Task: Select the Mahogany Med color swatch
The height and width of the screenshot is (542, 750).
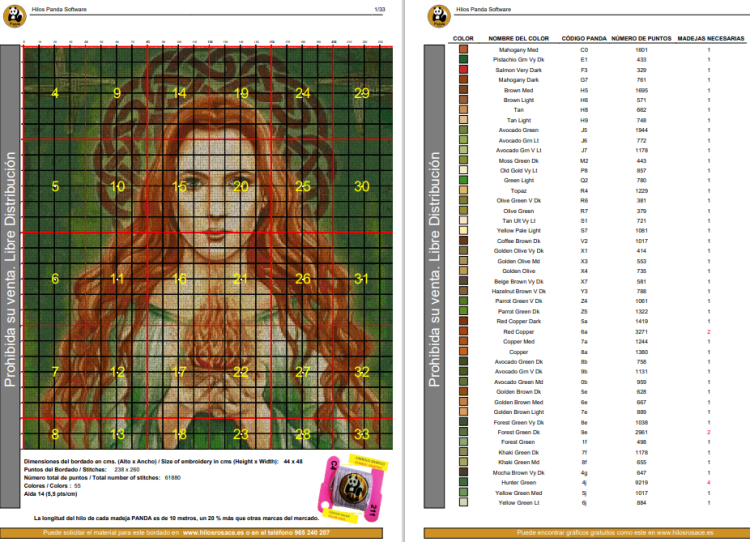Action: [463, 49]
